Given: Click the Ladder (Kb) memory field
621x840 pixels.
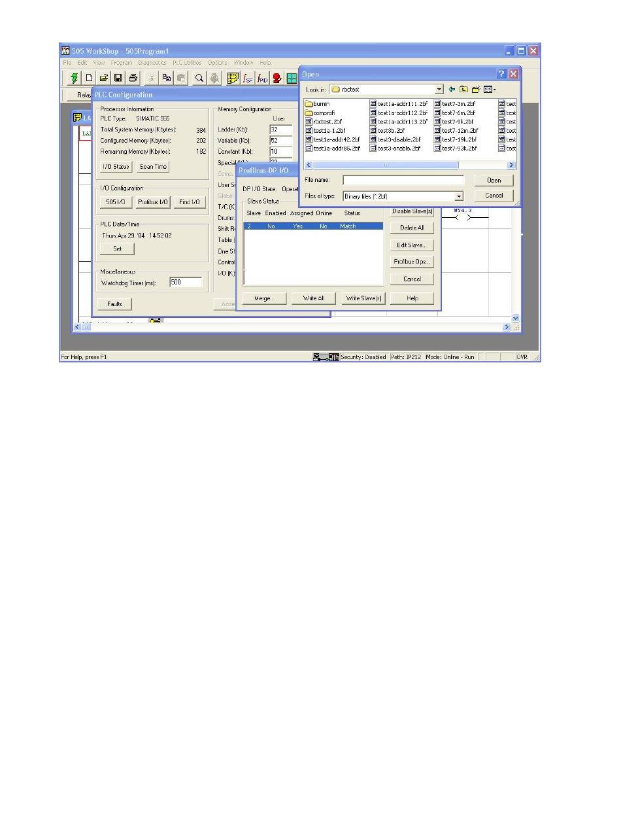Looking at the screenshot, I should pos(281,130).
